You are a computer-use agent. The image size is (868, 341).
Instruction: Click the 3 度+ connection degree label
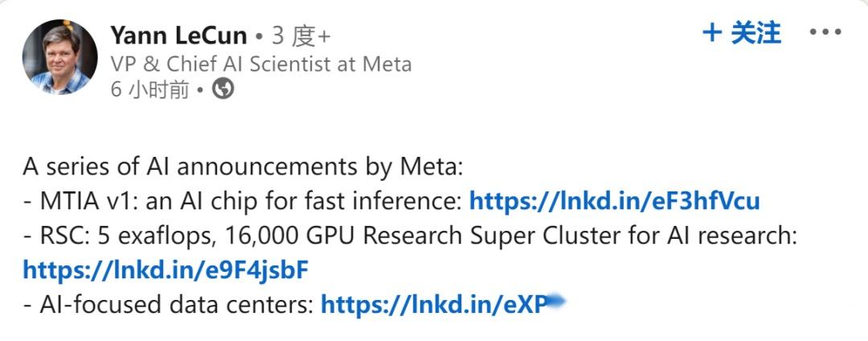click(x=301, y=36)
